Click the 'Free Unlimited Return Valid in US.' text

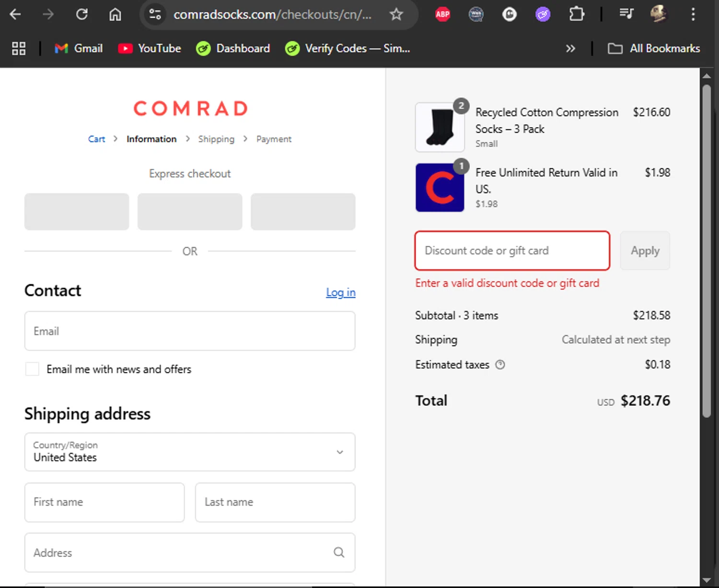pos(546,181)
